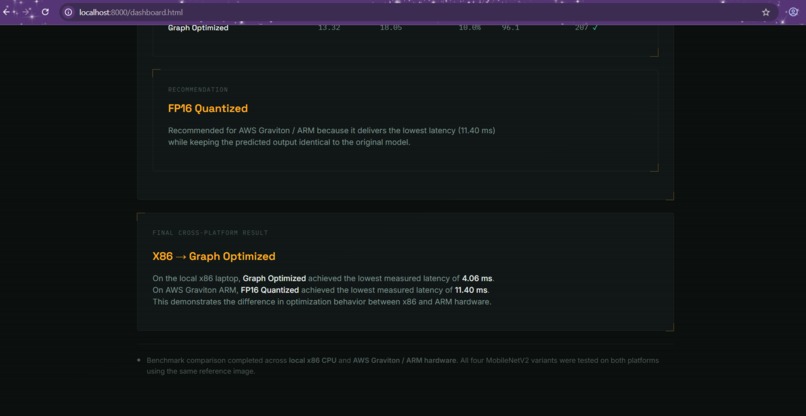
Task: Go back using the browser back arrow
Action: (x=6, y=12)
